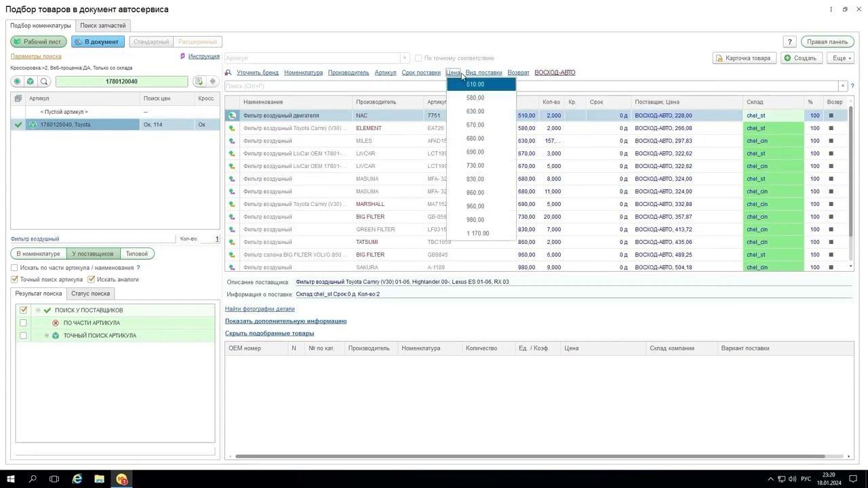868x488 pixels.
Task: Click the three-dot window menu icon in title bar
Action: click(x=831, y=9)
